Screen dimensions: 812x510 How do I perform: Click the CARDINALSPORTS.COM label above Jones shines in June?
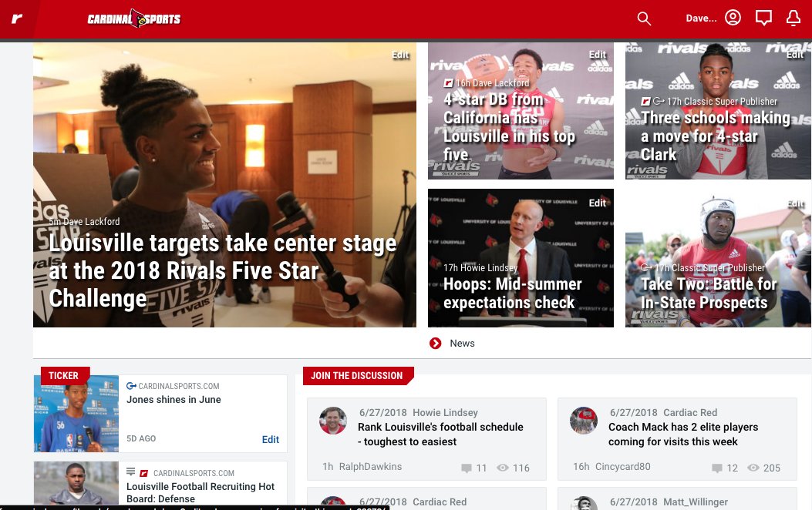[x=179, y=386]
